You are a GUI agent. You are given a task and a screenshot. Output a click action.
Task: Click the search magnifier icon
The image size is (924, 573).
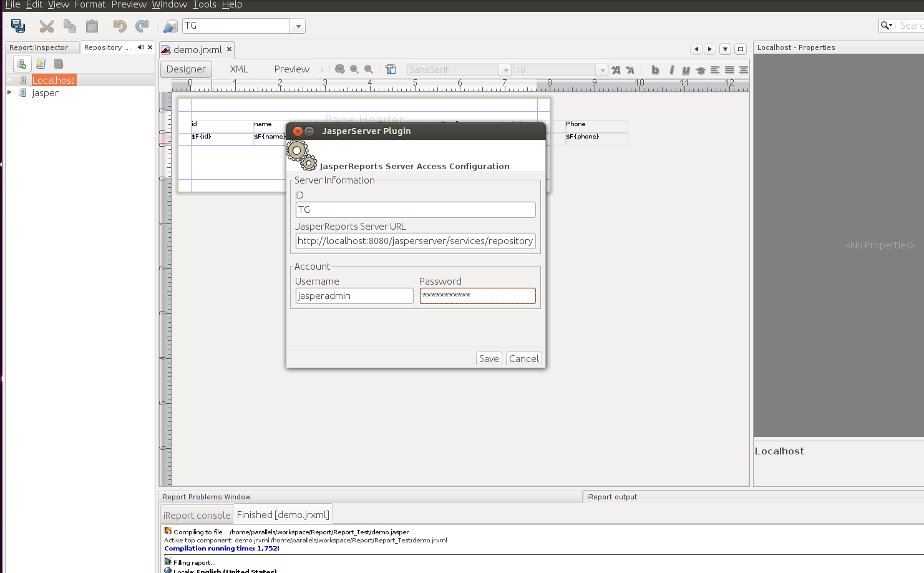[x=886, y=26]
